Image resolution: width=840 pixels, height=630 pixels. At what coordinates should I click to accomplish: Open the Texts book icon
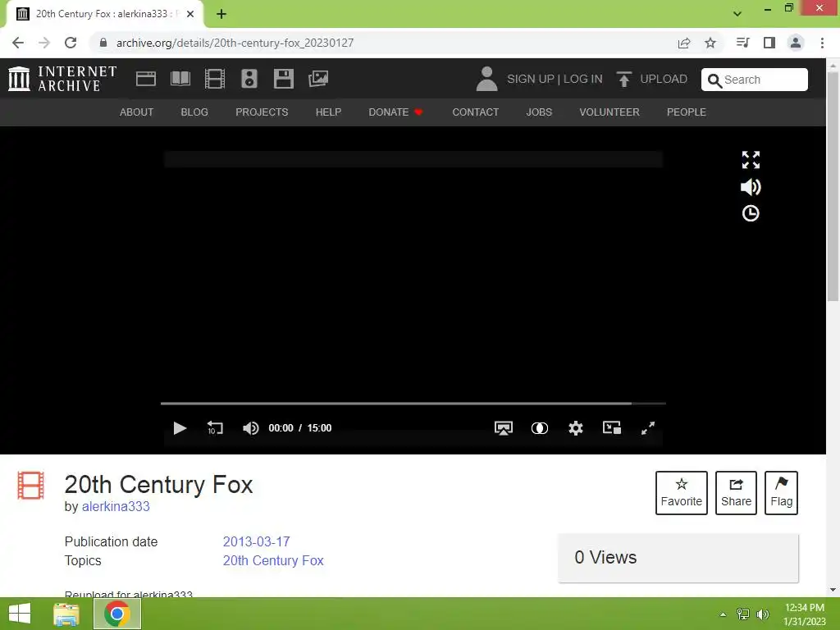click(180, 79)
